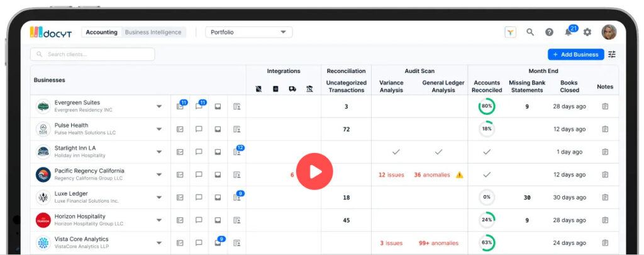Open Starlight Inn LA reports icon with 12 badge
This screenshot has height=255, width=644.
pos(237,152)
